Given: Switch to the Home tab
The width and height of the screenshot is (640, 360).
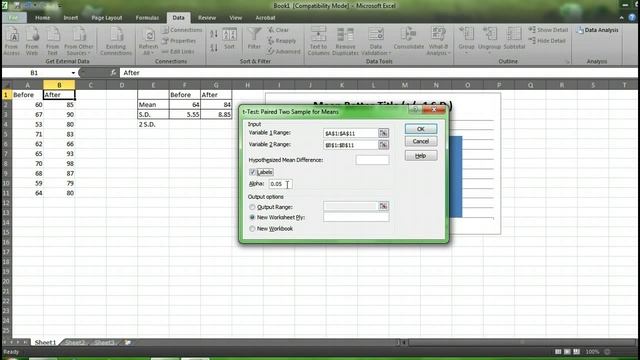Looking at the screenshot, I should click(x=42, y=18).
